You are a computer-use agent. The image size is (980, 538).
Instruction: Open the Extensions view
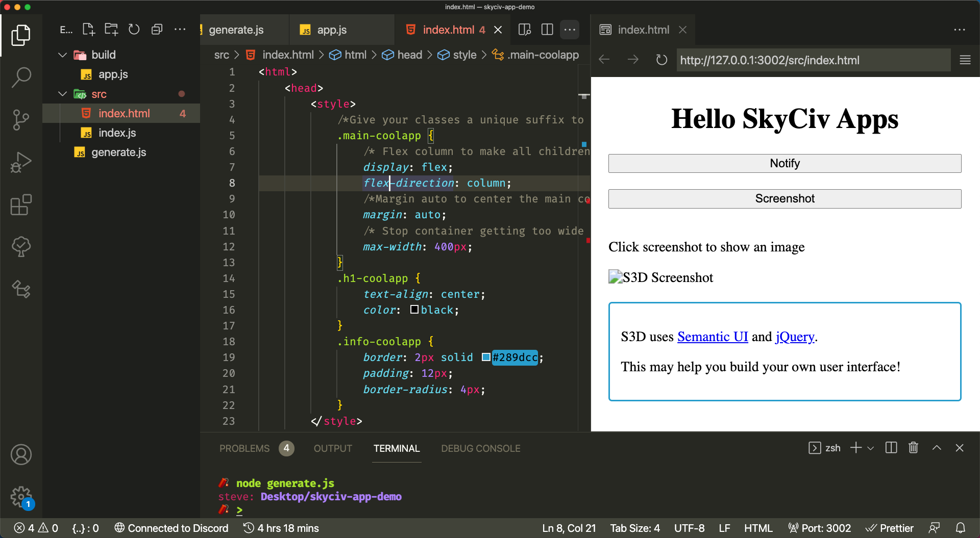point(21,206)
